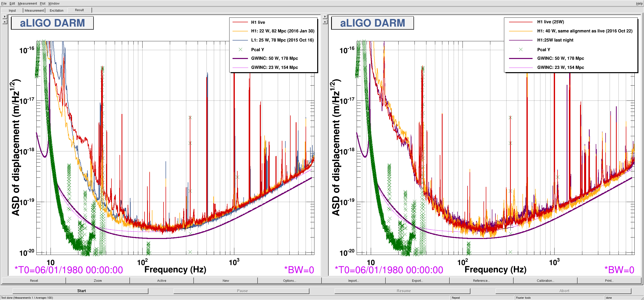Open the File menu
This screenshot has height=300, width=644.
4,3
